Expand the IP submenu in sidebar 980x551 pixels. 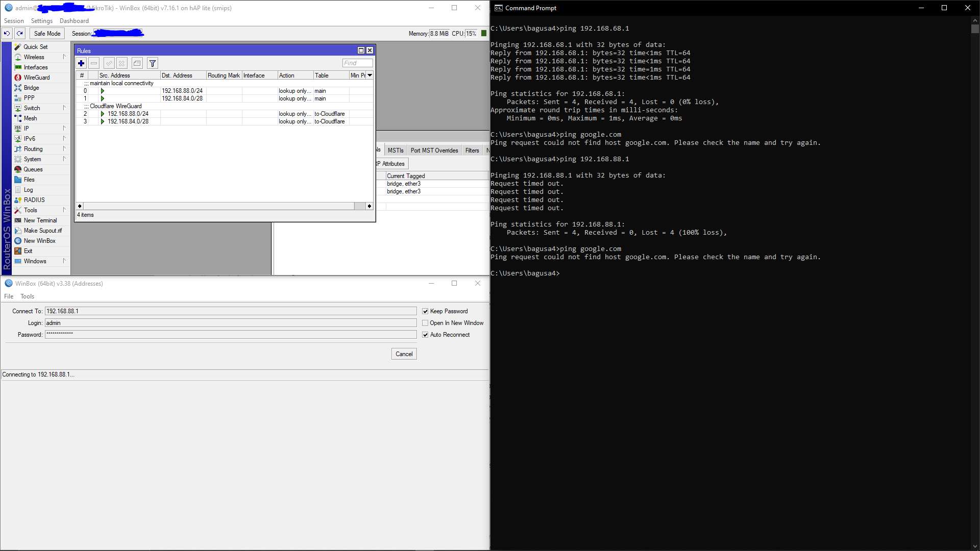(x=27, y=129)
